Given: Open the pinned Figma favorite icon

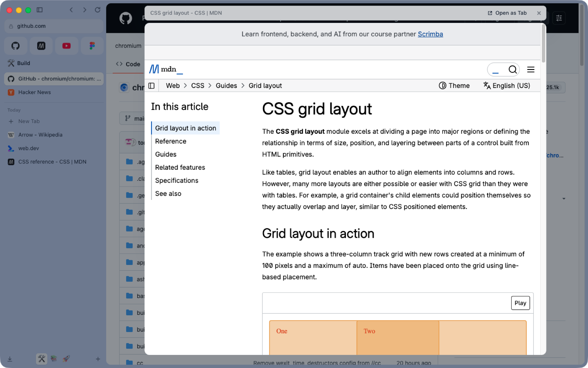Looking at the screenshot, I should pos(92,46).
